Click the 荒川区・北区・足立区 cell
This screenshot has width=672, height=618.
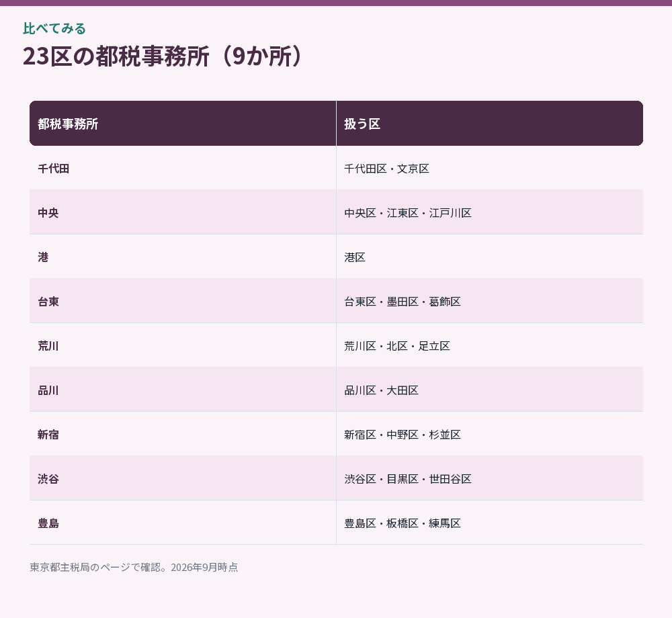click(490, 345)
